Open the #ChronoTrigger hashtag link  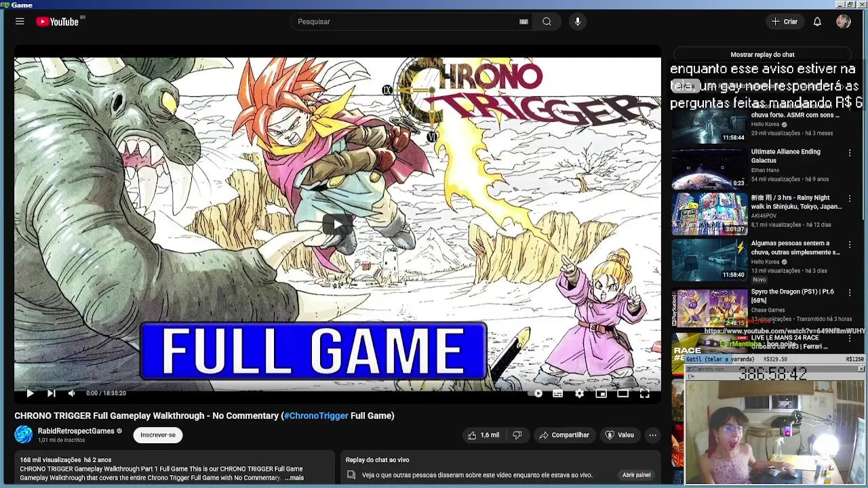[x=316, y=415]
